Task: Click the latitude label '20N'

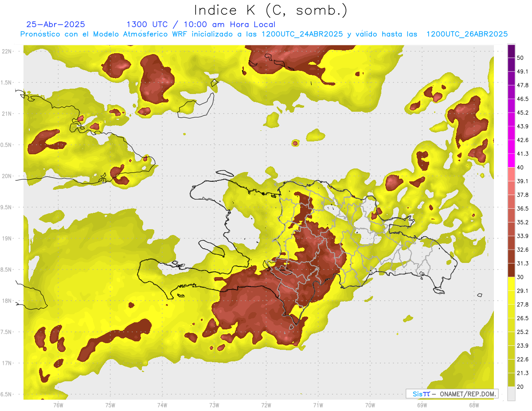Action: point(7,176)
